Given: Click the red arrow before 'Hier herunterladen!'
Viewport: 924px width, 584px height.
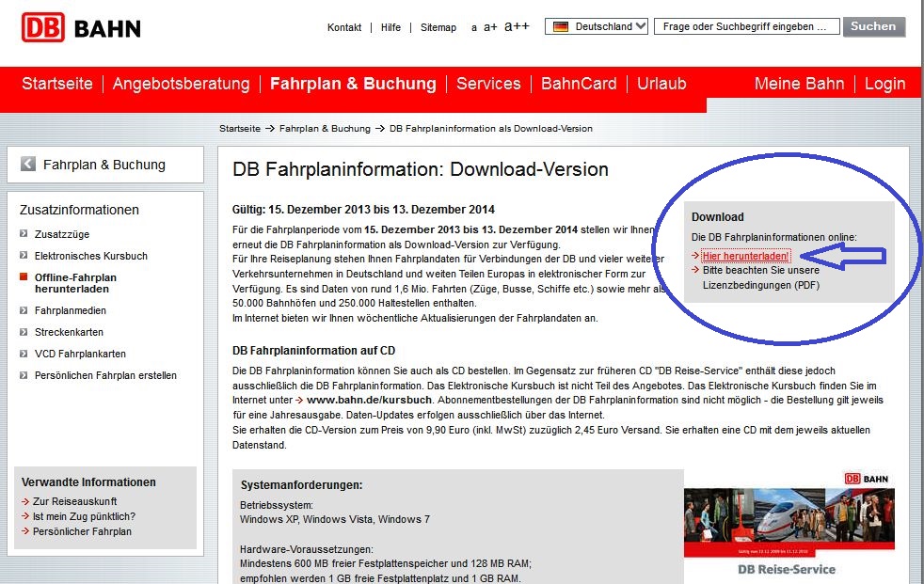Looking at the screenshot, I should pos(695,256).
